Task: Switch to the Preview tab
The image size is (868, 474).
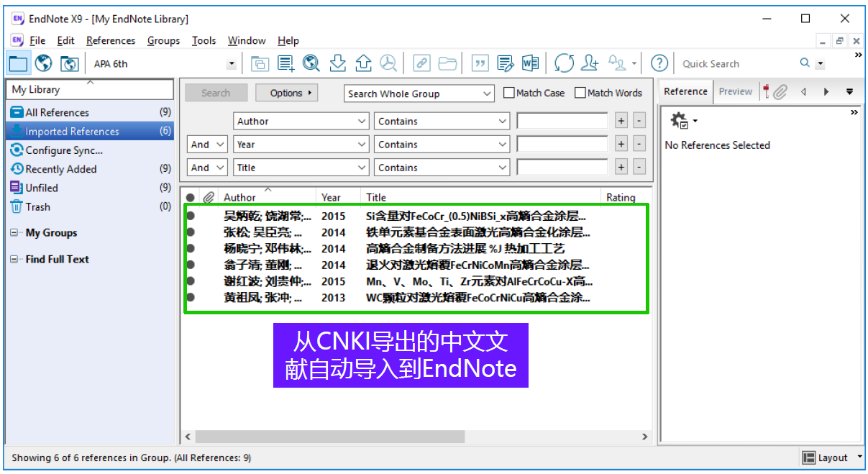Action: [x=735, y=91]
